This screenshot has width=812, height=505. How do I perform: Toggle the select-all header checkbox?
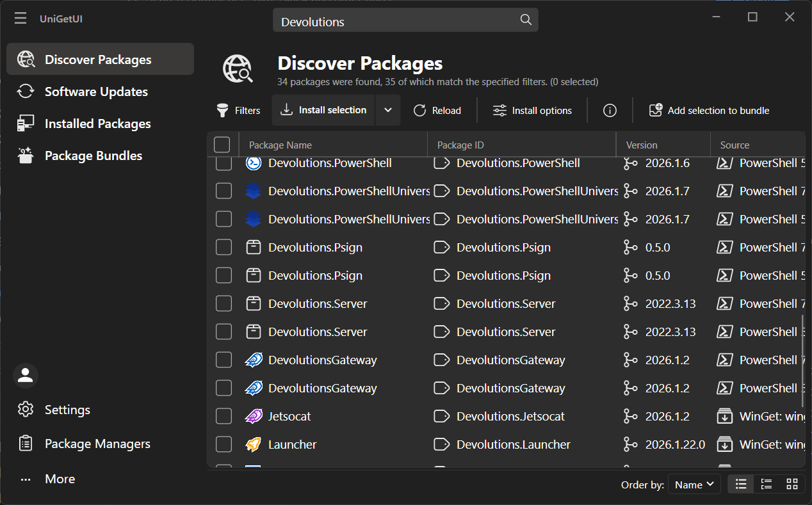(x=222, y=145)
